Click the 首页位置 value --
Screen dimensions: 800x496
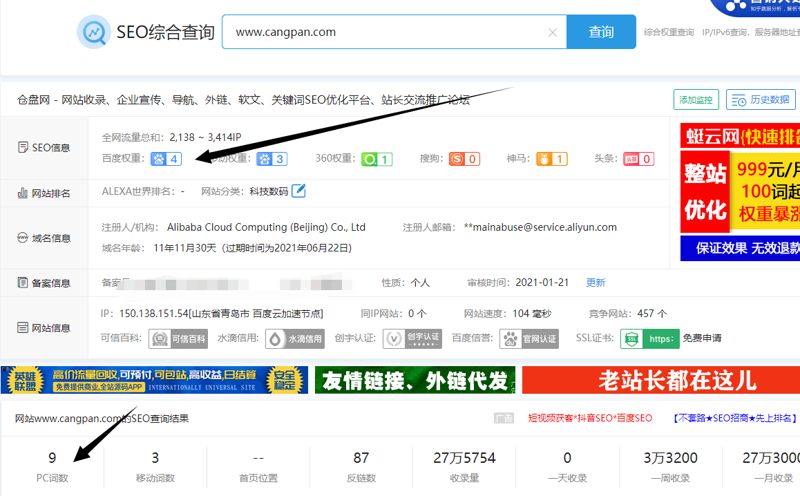coord(258,458)
